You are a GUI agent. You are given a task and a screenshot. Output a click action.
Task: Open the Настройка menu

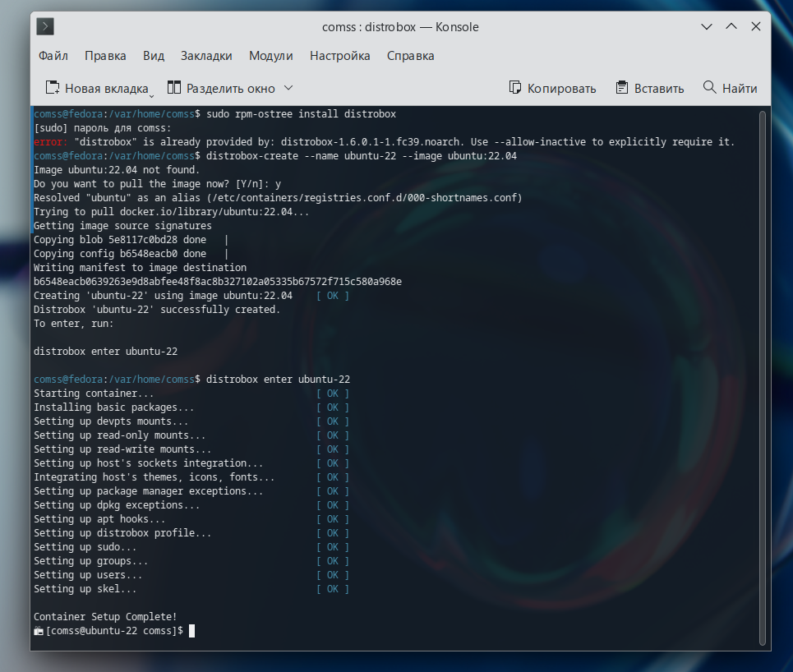[x=340, y=56]
